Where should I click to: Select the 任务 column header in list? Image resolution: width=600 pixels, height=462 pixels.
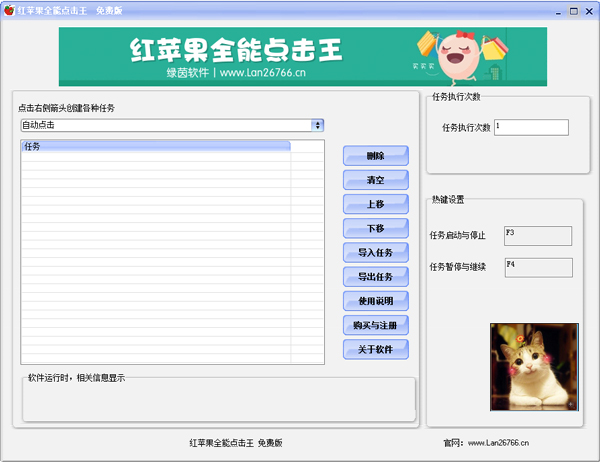[x=156, y=146]
